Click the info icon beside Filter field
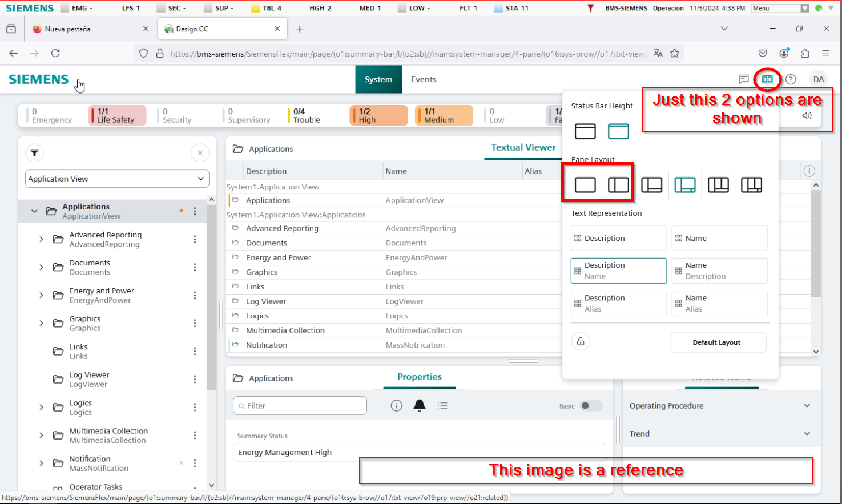Viewport: 842px width, 504px height. click(396, 405)
